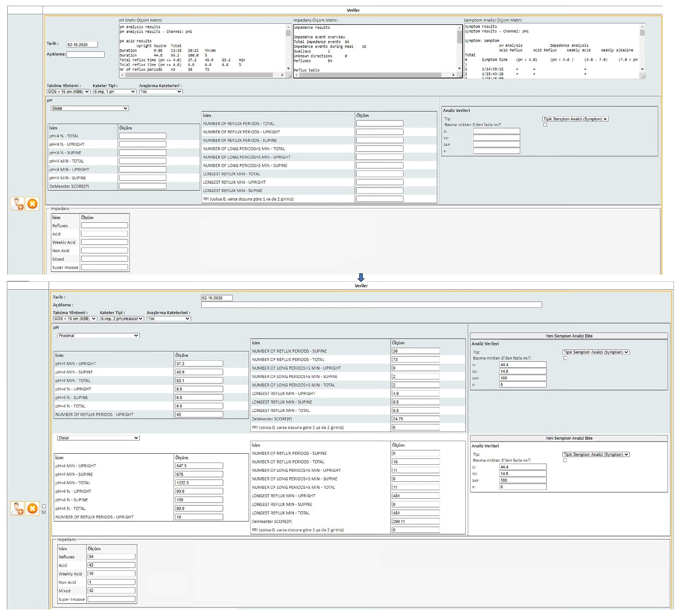This screenshot has width=679, height=616.
Task: Click the add-patient icon in the upper empty form
Action: (x=17, y=204)
